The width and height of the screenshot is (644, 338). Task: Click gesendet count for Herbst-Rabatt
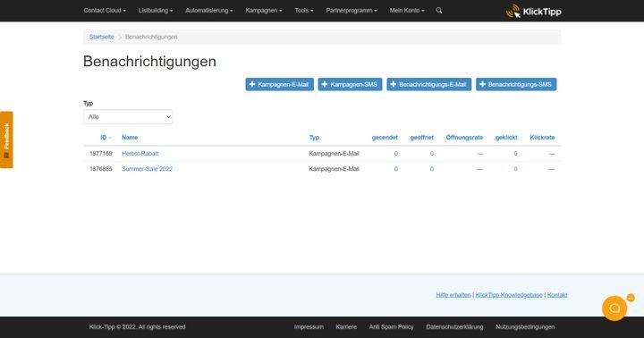[x=396, y=154]
